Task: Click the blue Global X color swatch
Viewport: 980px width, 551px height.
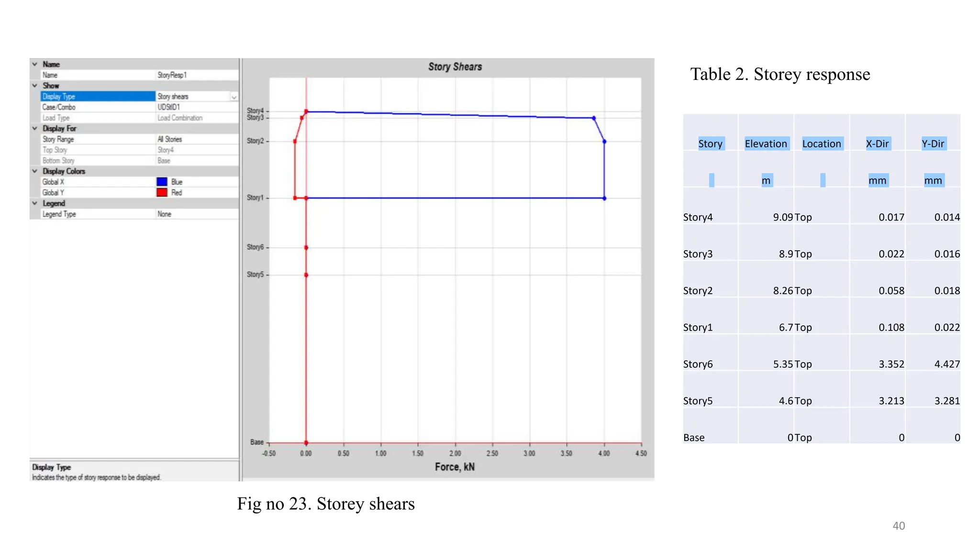Action: pos(162,182)
